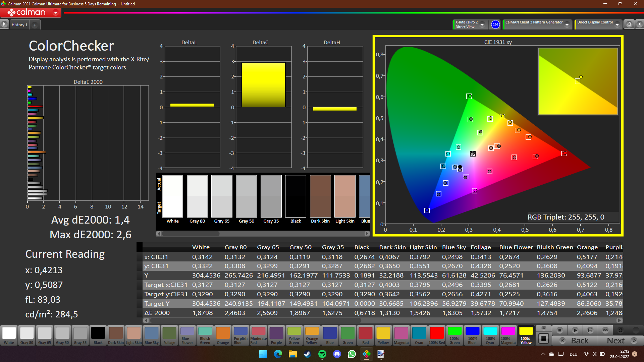Open Spotify from the taskbar
Screen dimensions: 644x362
[x=322, y=354]
